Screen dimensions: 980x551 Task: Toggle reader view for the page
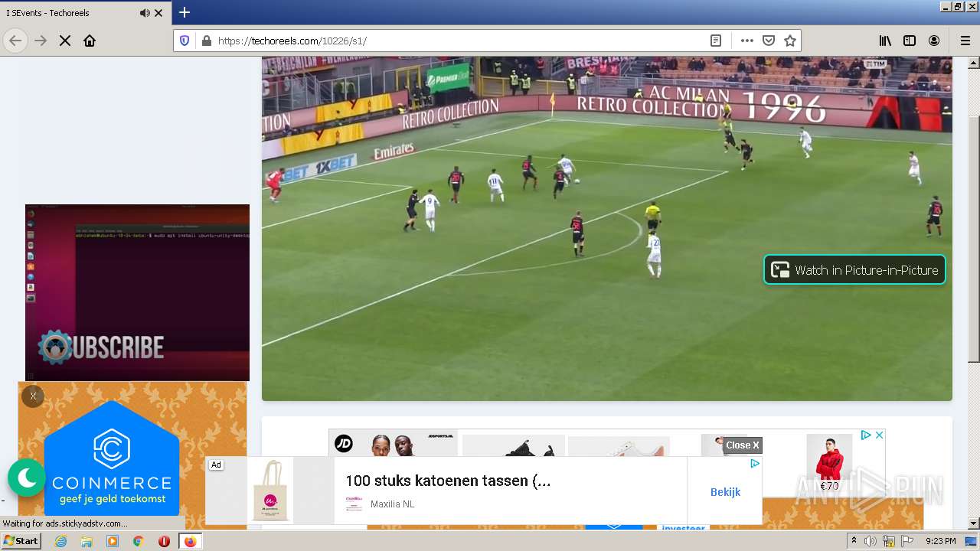tap(716, 41)
